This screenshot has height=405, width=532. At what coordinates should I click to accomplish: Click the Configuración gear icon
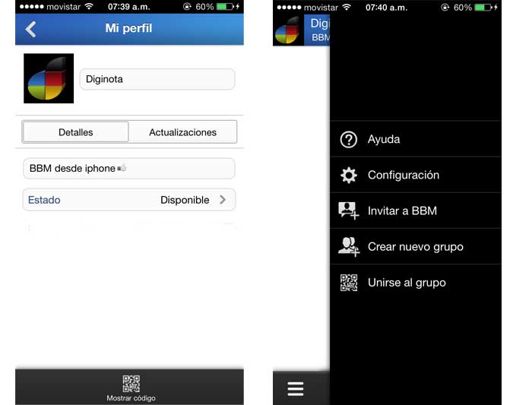point(348,175)
